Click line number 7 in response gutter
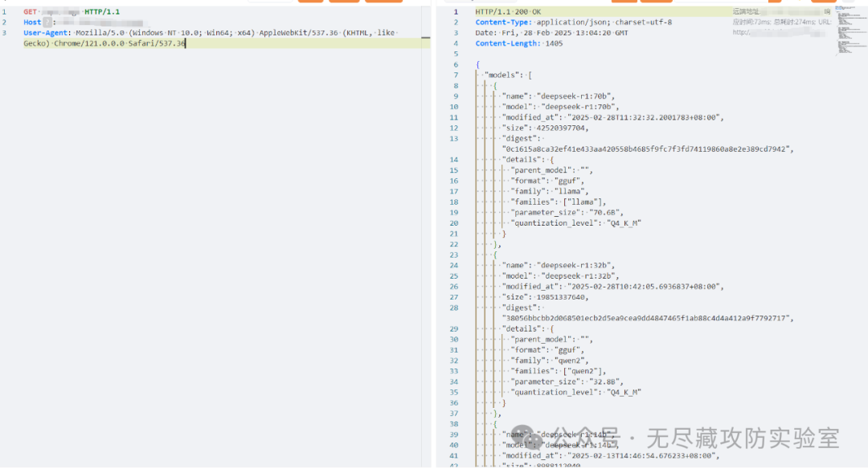The width and height of the screenshot is (868, 473). [x=457, y=75]
